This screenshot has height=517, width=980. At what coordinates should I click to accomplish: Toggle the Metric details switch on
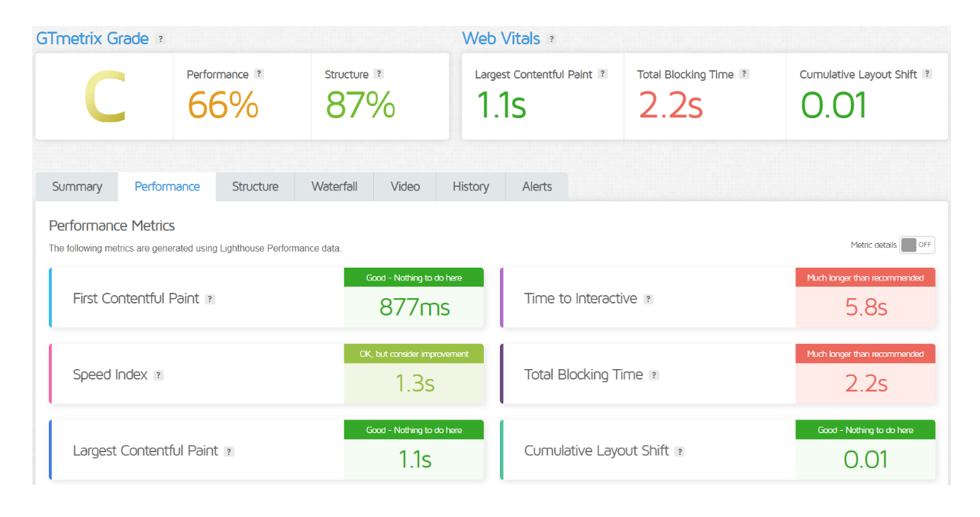pos(917,245)
